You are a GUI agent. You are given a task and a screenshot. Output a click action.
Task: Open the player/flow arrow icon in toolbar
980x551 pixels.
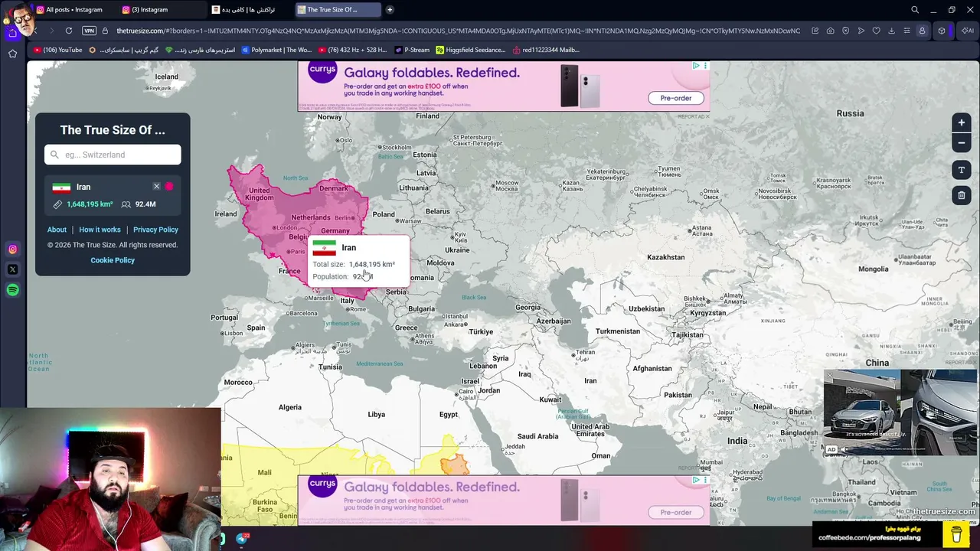tap(861, 31)
